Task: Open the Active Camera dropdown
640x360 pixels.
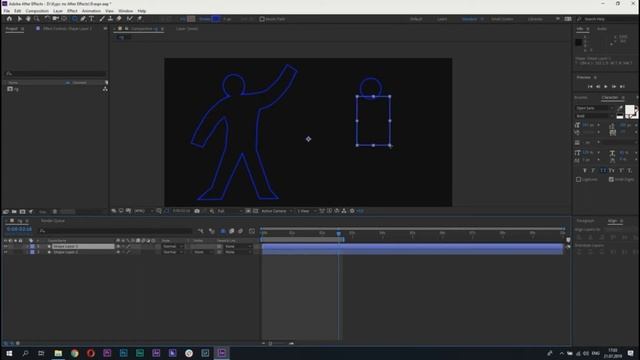Action: tap(277, 211)
